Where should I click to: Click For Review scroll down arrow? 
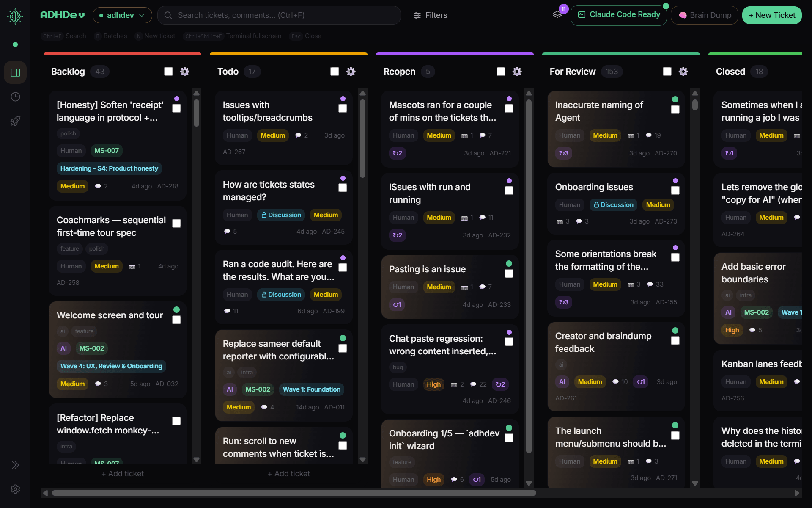click(x=695, y=483)
